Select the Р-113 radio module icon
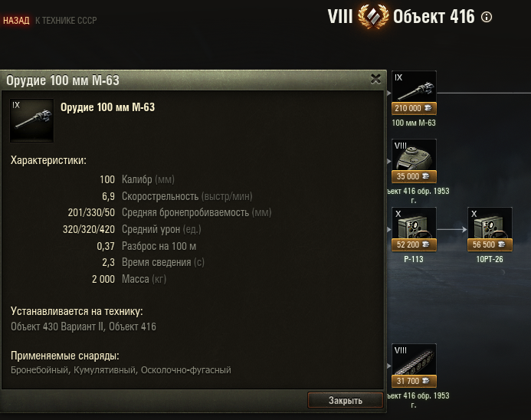The image size is (531, 420). (x=414, y=223)
